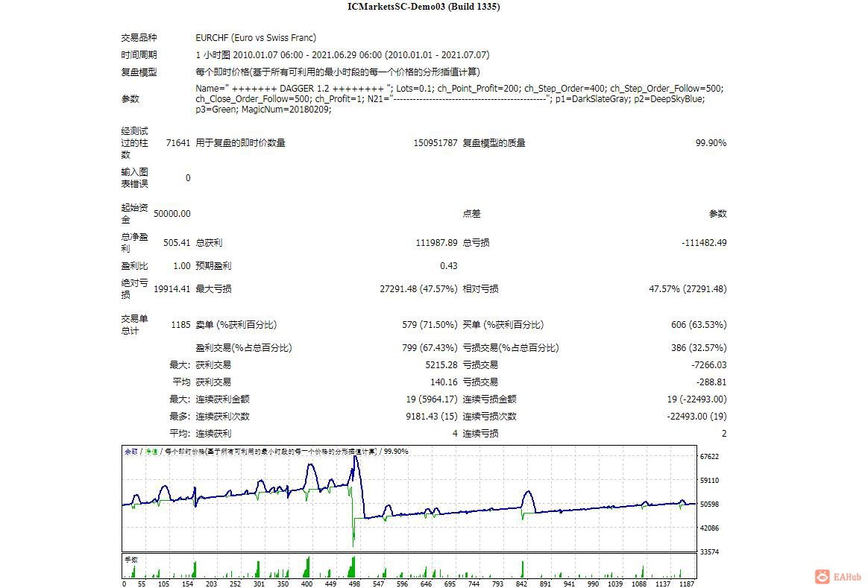Select the short positions value '579 (71.50%)'
Image resolution: width=868 pixels, height=588 pixels.
tap(430, 325)
